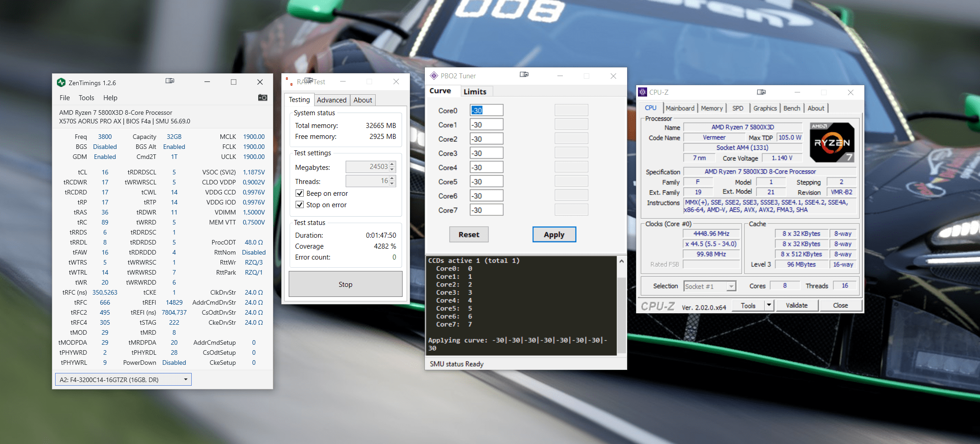Click the PBO2 Tuner Reset button

469,235
